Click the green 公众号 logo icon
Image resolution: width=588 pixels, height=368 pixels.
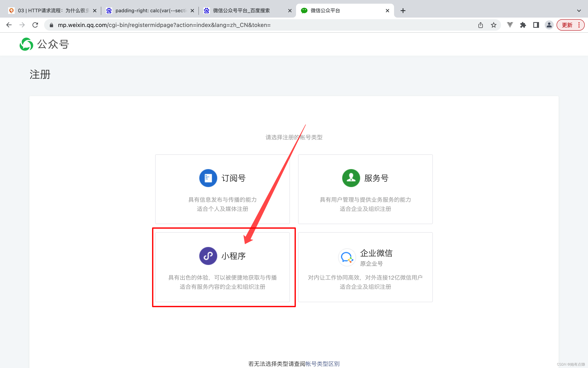point(26,44)
